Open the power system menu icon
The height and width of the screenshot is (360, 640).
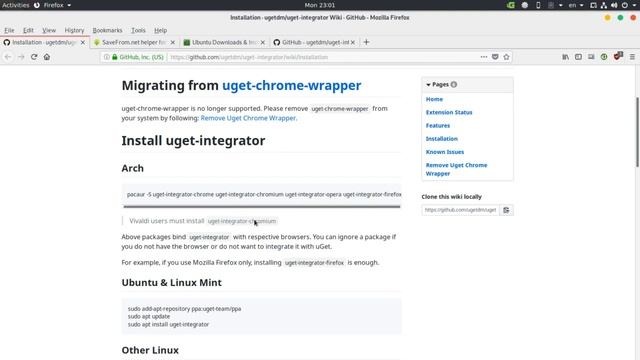(624, 5)
